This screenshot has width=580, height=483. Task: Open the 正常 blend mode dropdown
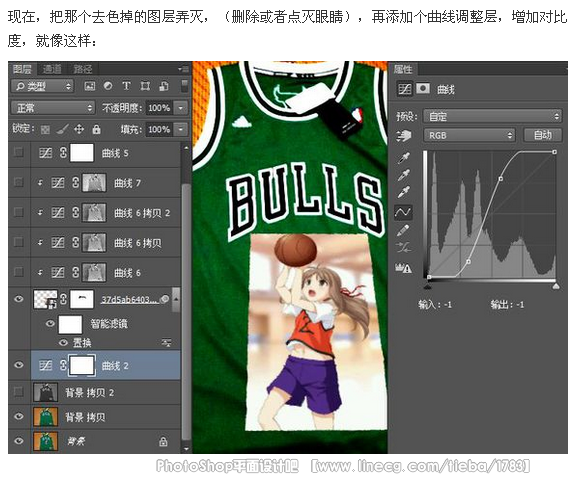pyautogui.click(x=53, y=108)
